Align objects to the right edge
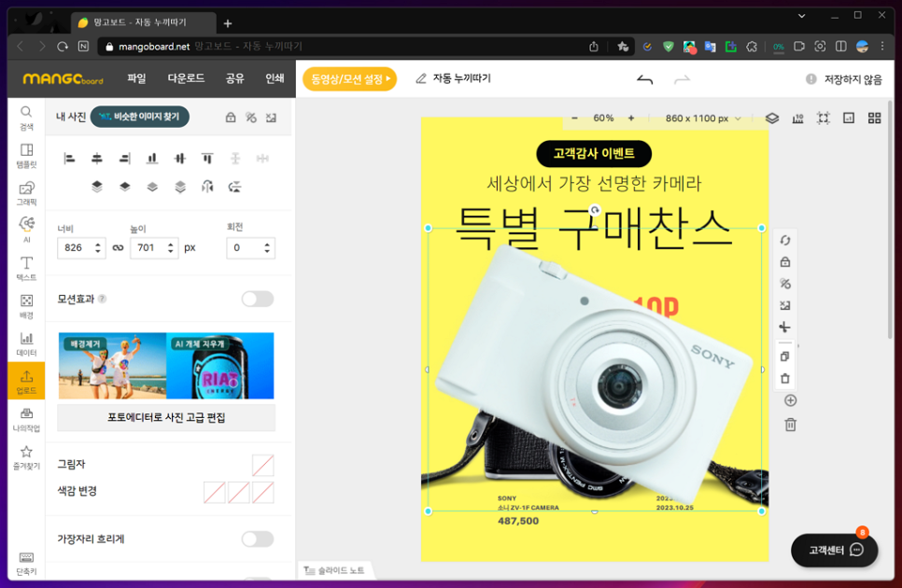902x588 pixels. (124, 158)
